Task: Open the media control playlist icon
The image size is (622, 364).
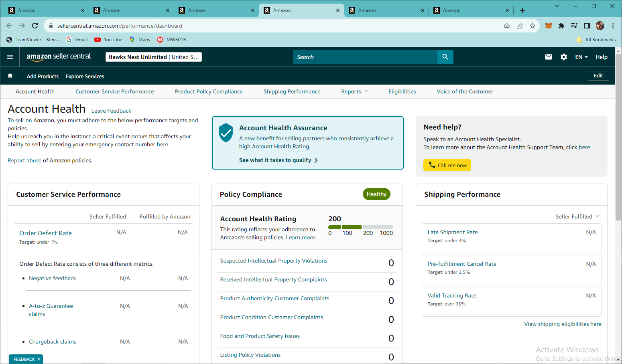Action: click(574, 26)
